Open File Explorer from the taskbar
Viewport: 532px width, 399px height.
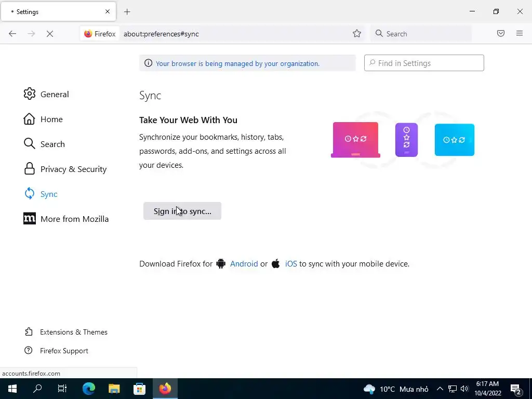click(x=114, y=389)
